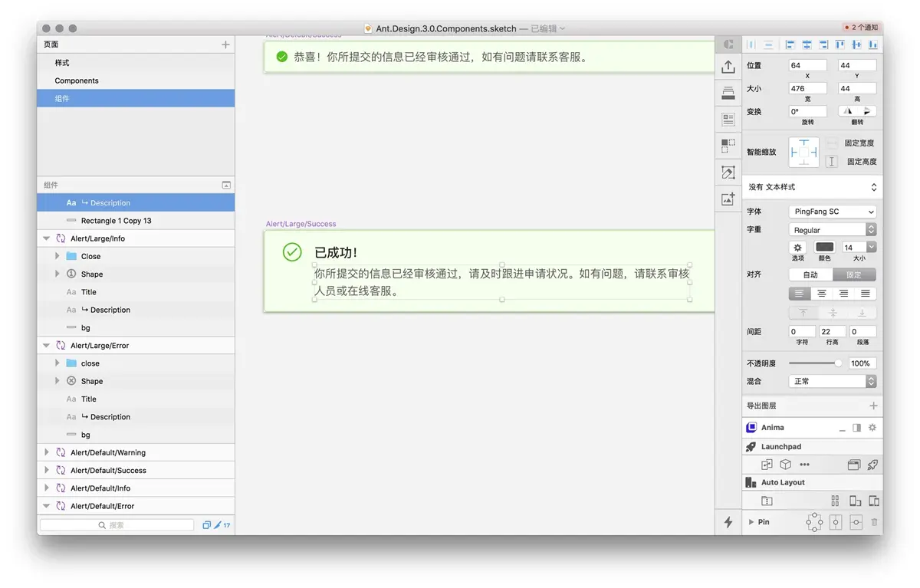Align selected layer to left edge
The image size is (920, 588).
pos(790,45)
